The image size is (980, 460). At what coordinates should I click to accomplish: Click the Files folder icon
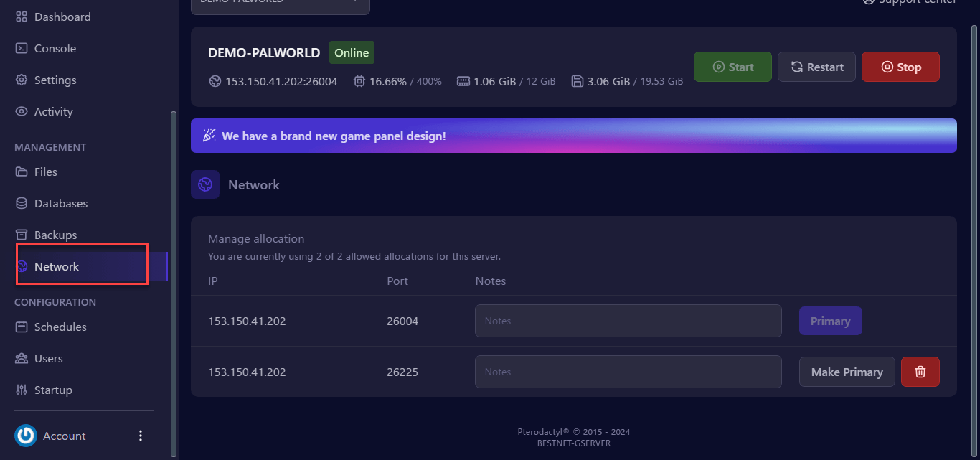click(x=22, y=172)
